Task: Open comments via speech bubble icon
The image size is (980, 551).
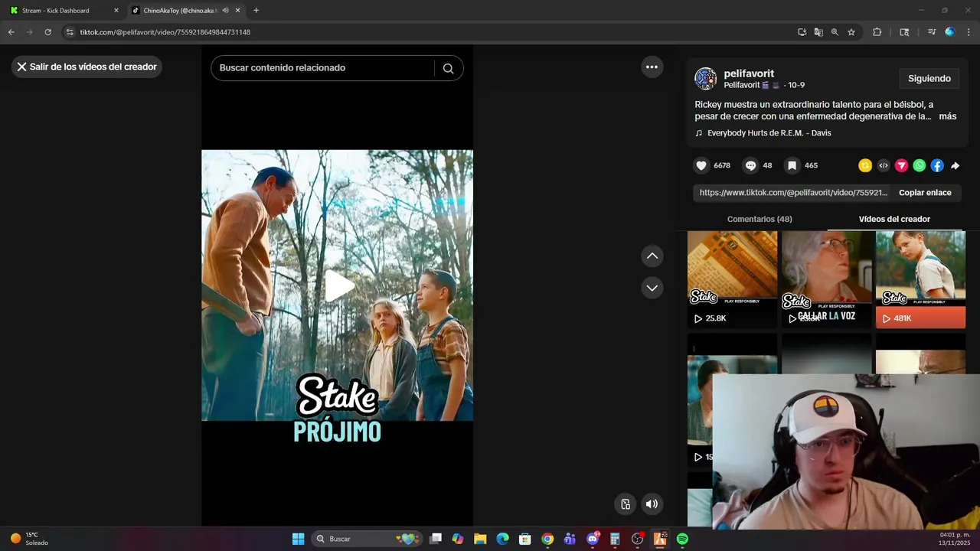Action: [751, 165]
